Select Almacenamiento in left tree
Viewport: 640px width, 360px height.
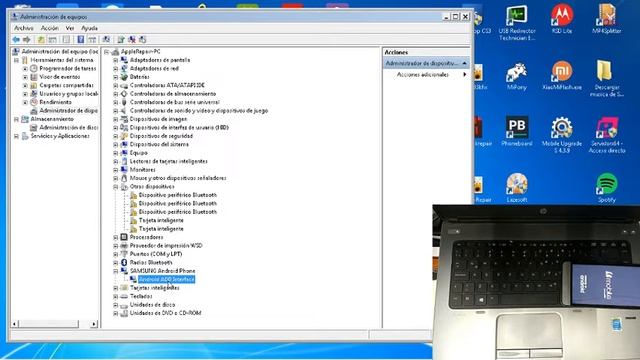pos(52,119)
